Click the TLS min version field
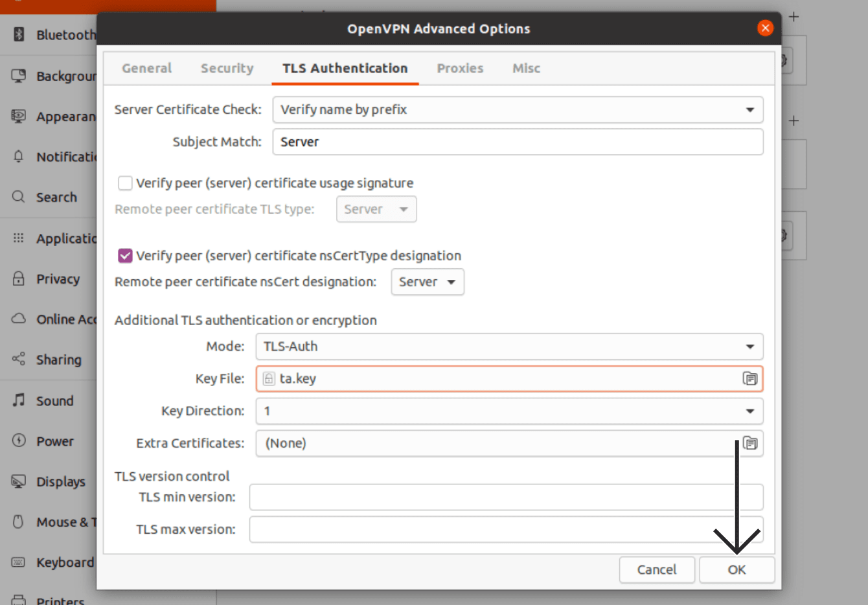The image size is (868, 605). tap(506, 497)
